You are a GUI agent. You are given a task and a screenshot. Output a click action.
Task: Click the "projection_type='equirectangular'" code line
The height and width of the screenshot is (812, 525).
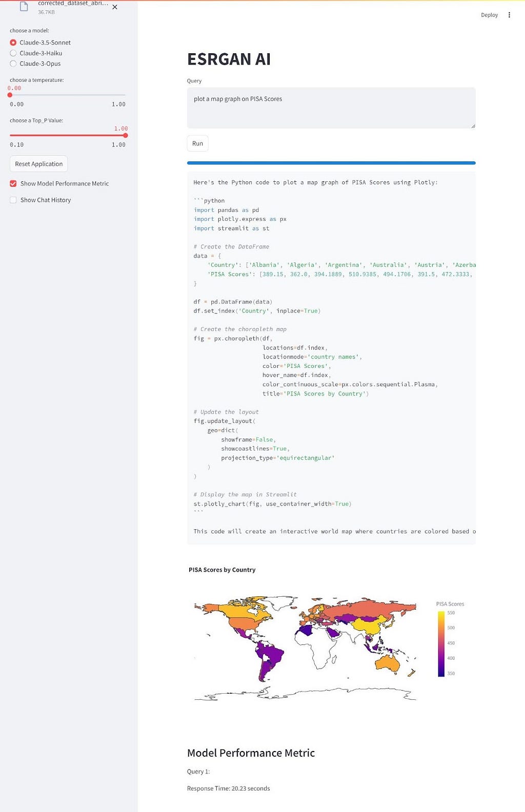[x=277, y=458]
